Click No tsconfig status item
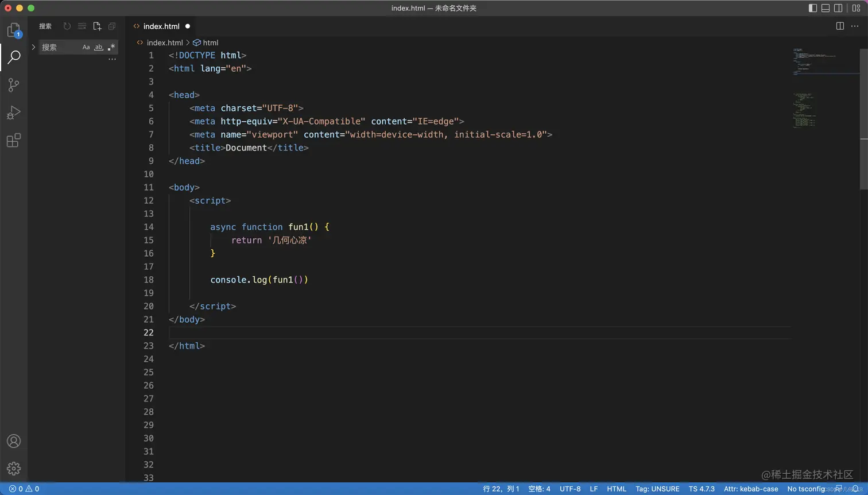 [x=806, y=489]
